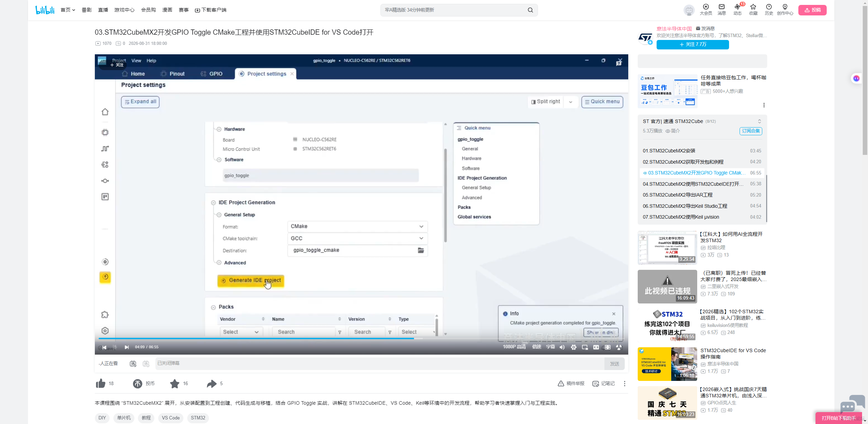Click the search magnifier icon
This screenshot has width=868, height=424.
[x=530, y=10]
